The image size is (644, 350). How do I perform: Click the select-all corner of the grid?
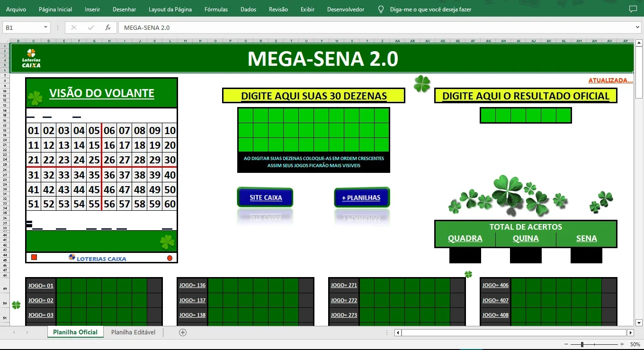5,41
